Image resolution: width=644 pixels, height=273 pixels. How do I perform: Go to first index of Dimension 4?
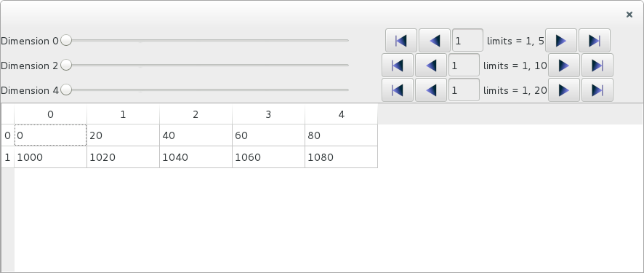coord(398,90)
